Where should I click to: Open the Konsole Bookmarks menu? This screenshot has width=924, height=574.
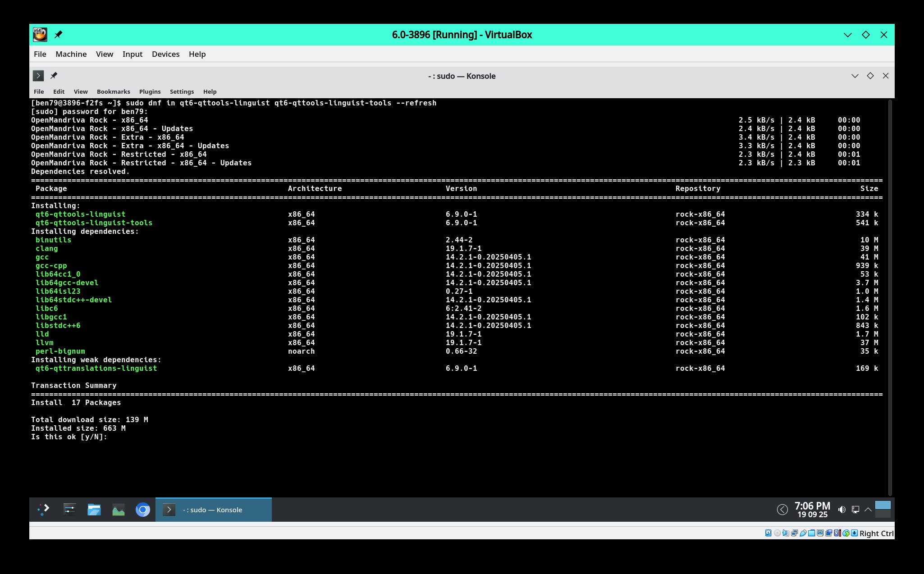coord(113,91)
